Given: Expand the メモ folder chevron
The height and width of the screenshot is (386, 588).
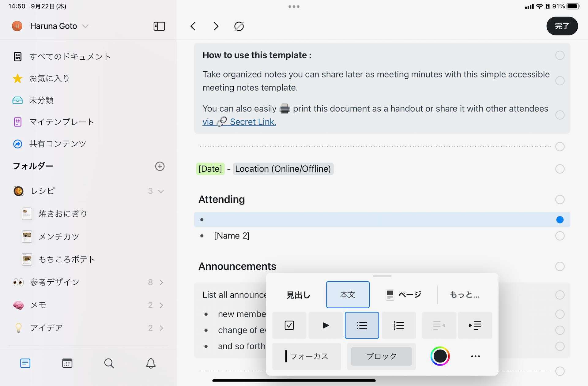Looking at the screenshot, I should click(161, 305).
